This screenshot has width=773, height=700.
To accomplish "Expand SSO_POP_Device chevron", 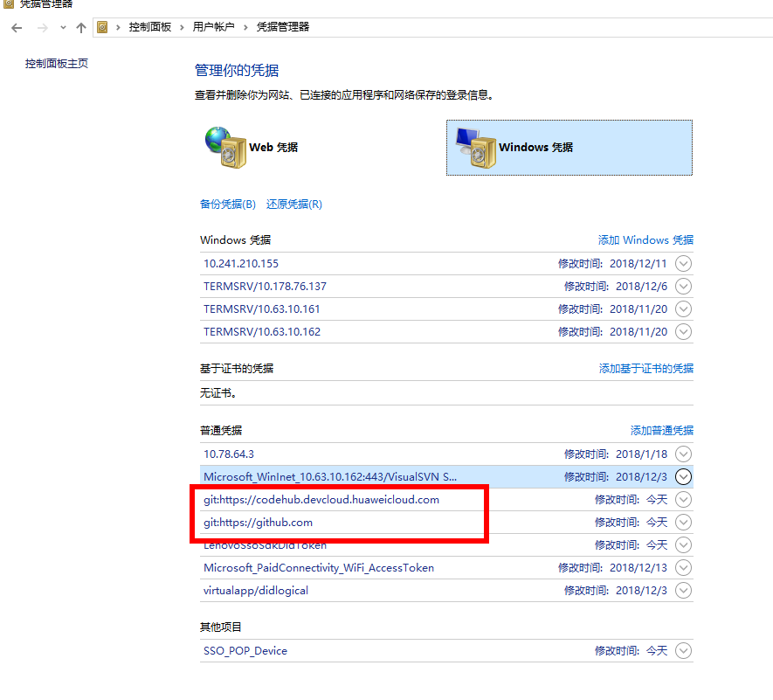I will (x=683, y=651).
